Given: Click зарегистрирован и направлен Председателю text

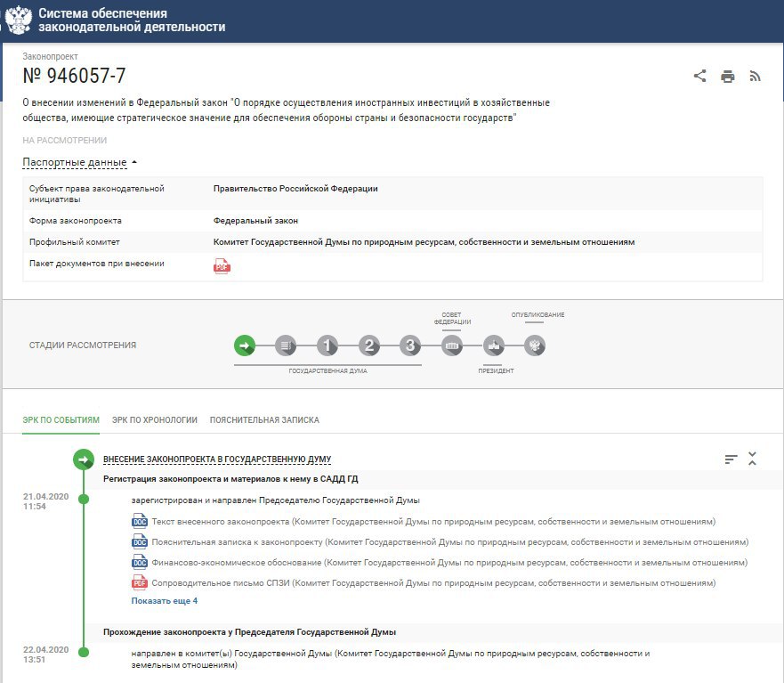Looking at the screenshot, I should point(276,500).
